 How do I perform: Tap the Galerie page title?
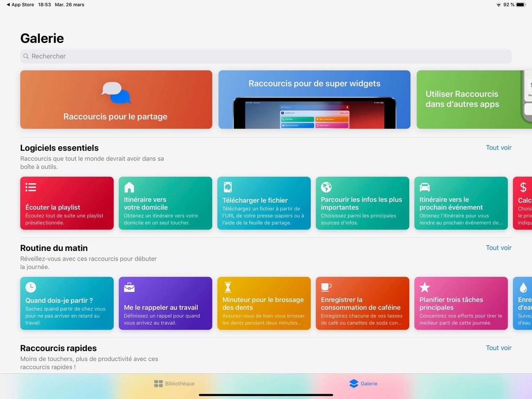pos(42,39)
